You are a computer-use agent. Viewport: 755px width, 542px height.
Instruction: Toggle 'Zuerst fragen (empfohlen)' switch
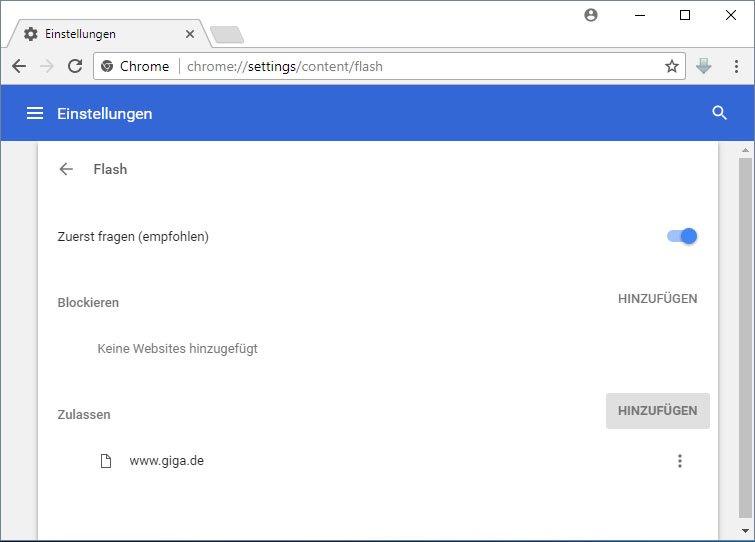(x=682, y=236)
